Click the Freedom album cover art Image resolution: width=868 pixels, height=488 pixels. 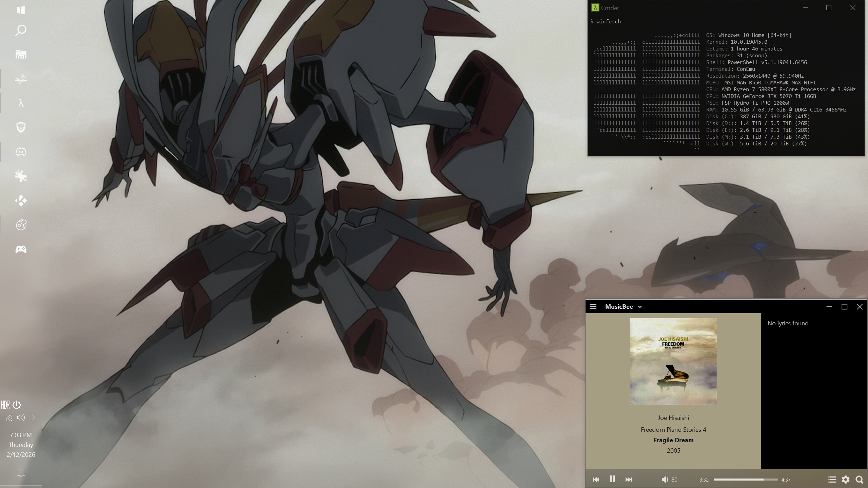click(x=673, y=361)
